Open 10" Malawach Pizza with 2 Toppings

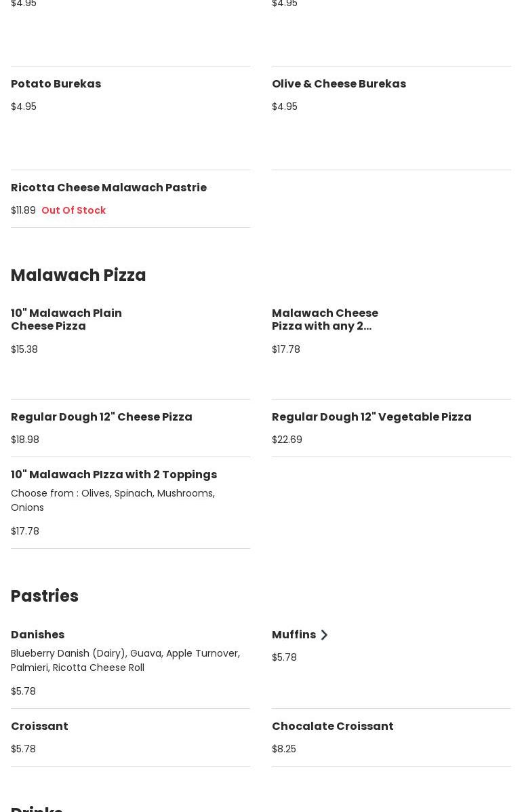(113, 475)
